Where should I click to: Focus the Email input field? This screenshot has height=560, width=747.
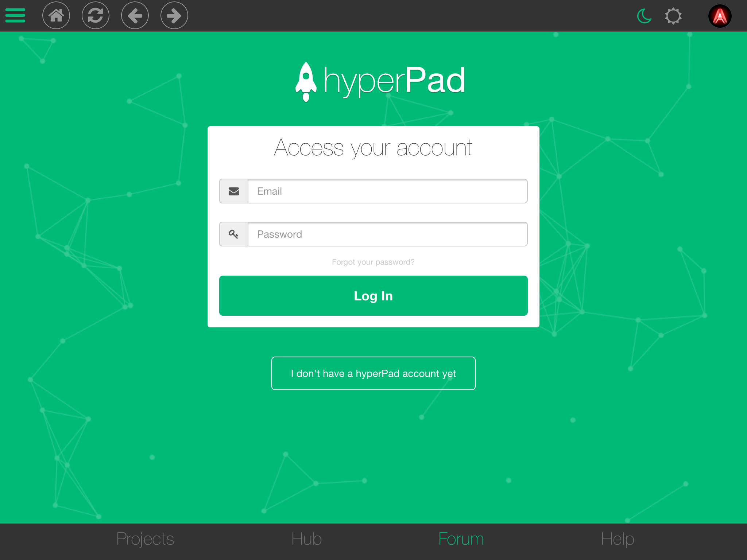pos(387,191)
